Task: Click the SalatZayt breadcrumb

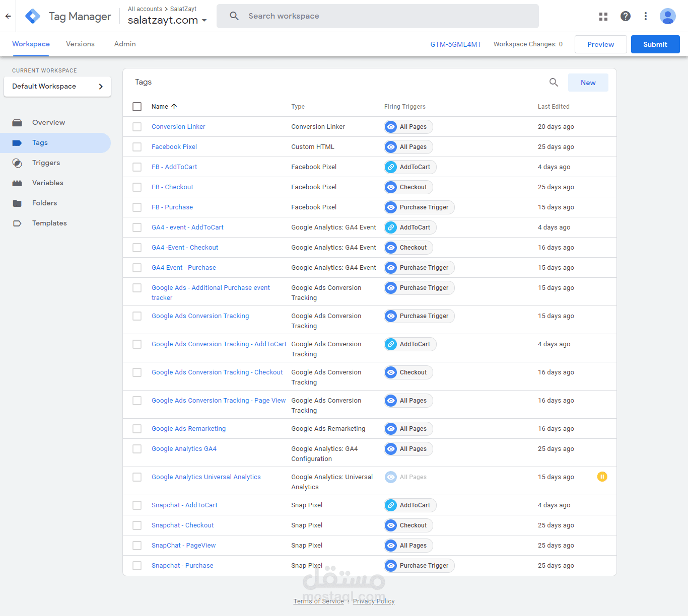Action: click(x=183, y=9)
